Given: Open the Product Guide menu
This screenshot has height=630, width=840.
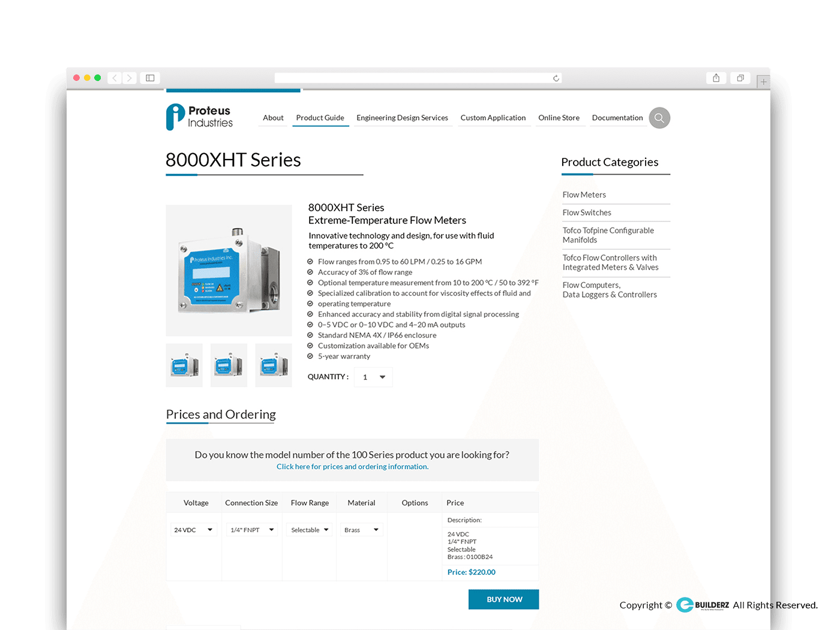Looking at the screenshot, I should (320, 118).
